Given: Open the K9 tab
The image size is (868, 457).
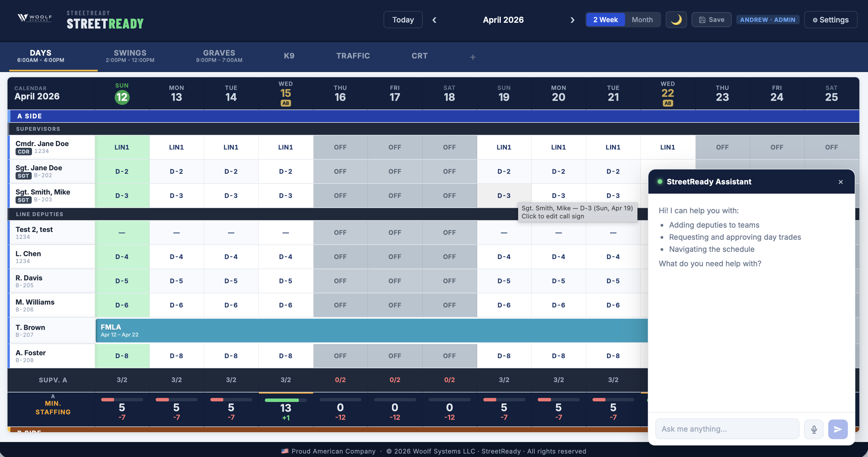Looking at the screenshot, I should pos(289,56).
